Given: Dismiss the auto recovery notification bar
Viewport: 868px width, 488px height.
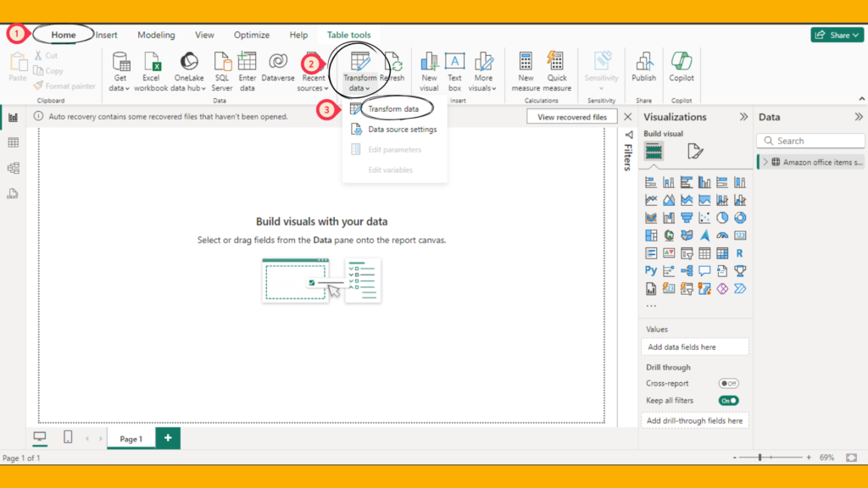Looking at the screenshot, I should (628, 117).
